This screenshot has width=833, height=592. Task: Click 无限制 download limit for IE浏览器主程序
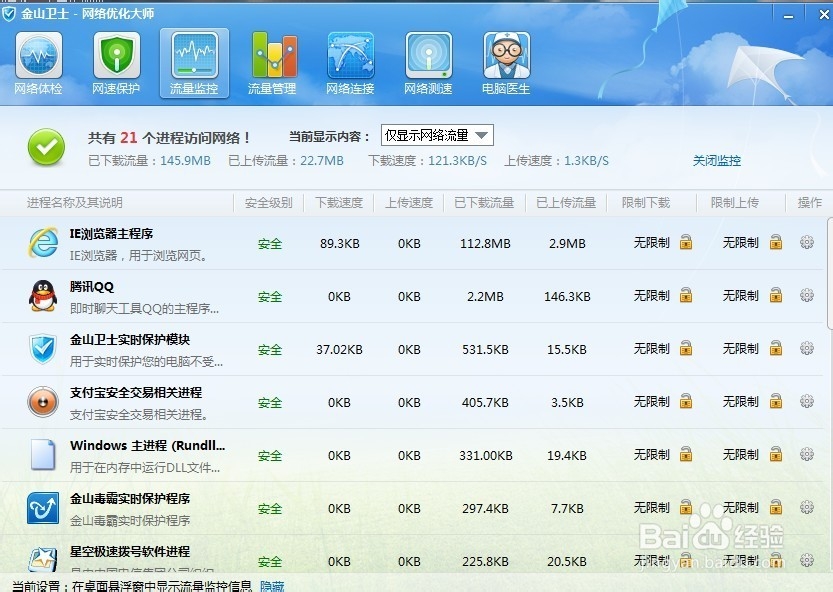pyautogui.click(x=651, y=243)
